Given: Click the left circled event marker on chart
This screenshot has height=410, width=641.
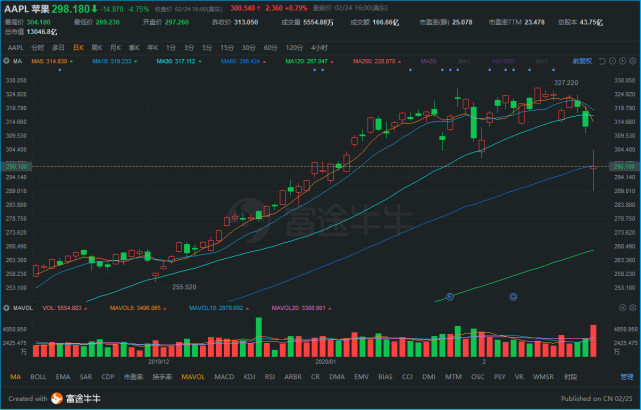Looking at the screenshot, I should pos(450,297).
